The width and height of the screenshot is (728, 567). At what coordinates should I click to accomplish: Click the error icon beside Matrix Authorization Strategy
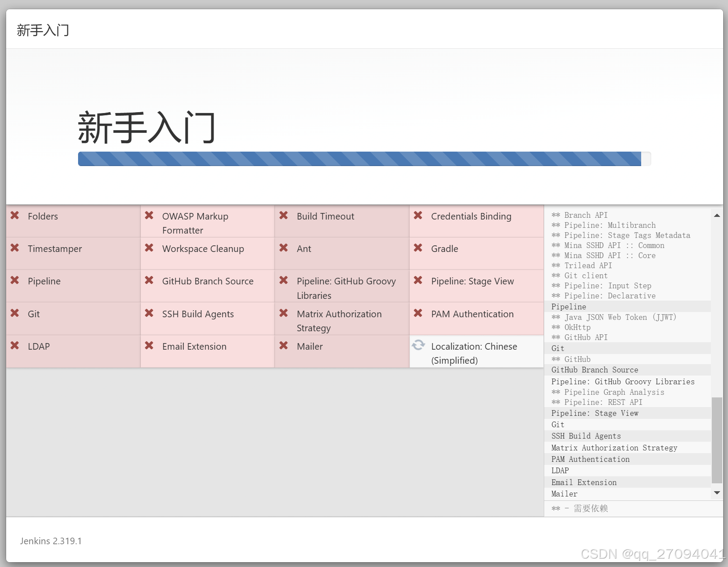coord(284,314)
